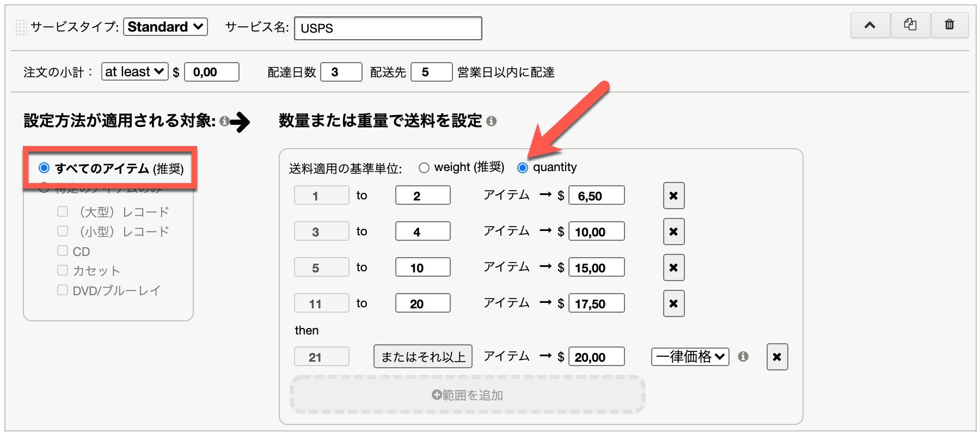Check the CD checkbox
Image resolution: width=980 pixels, height=438 pixels.
tap(63, 251)
